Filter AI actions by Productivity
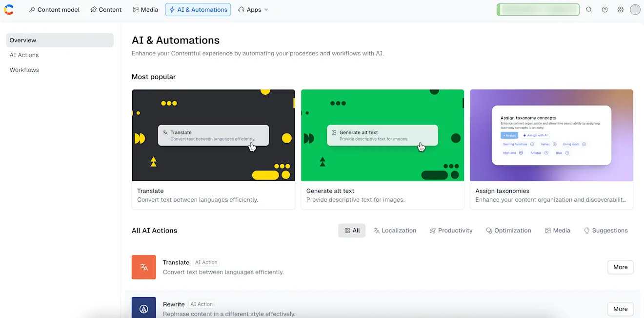Image resolution: width=644 pixels, height=318 pixels. [451, 231]
